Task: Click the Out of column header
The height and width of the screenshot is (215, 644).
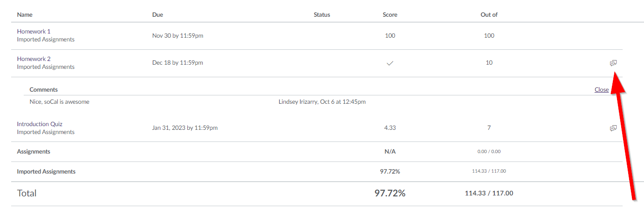Action: (489, 15)
